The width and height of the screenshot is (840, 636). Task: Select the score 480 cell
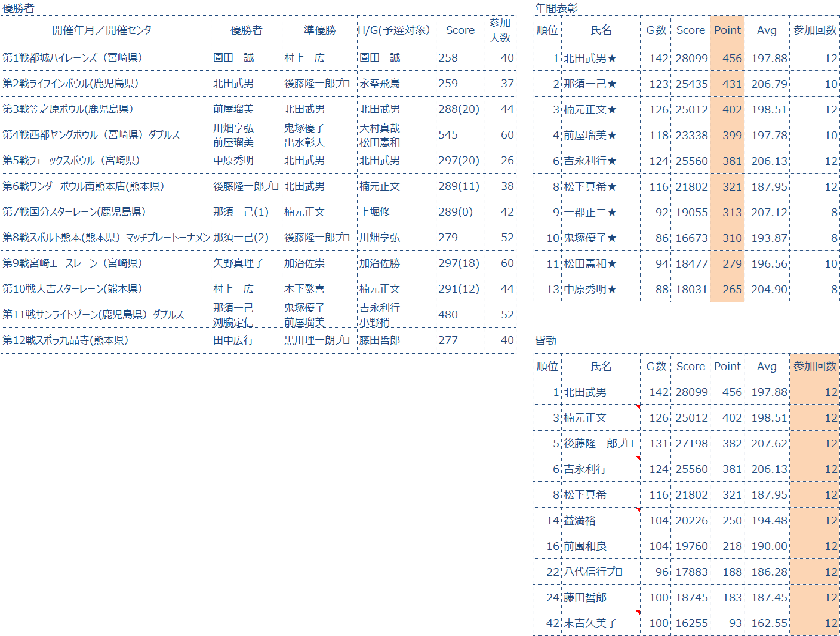pos(460,315)
